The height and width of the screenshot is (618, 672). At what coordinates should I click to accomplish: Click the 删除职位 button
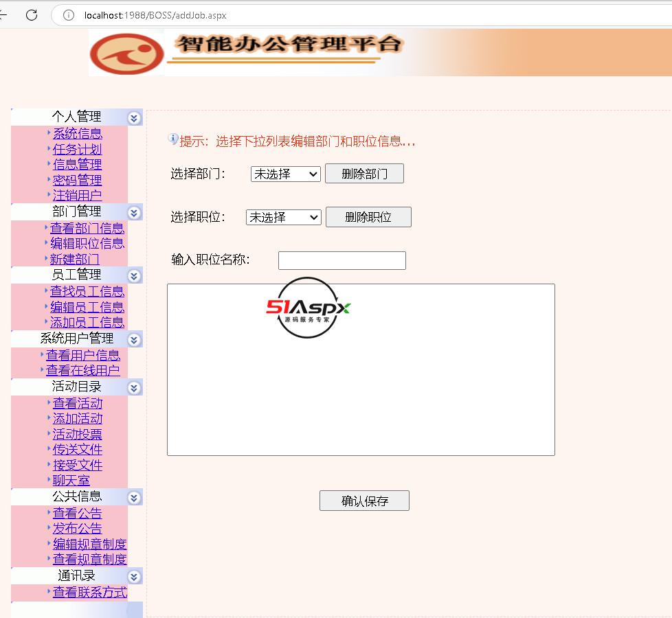click(368, 217)
